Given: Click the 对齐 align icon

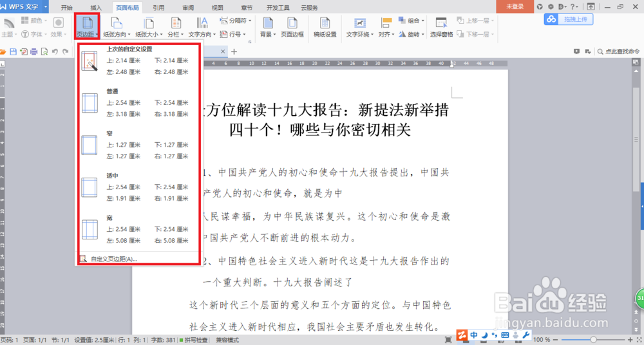Looking at the screenshot, I should click(386, 23).
